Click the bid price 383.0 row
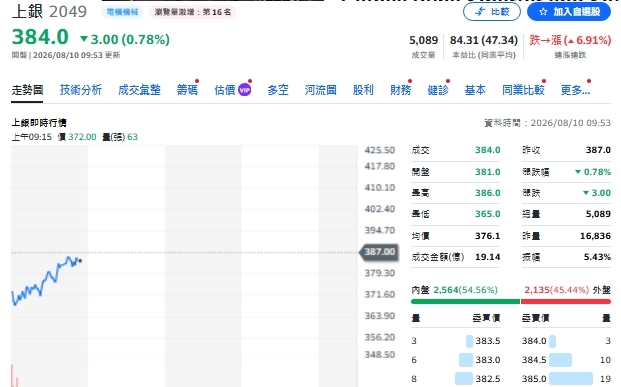The width and height of the screenshot is (621, 387). pyautogui.click(x=456, y=360)
